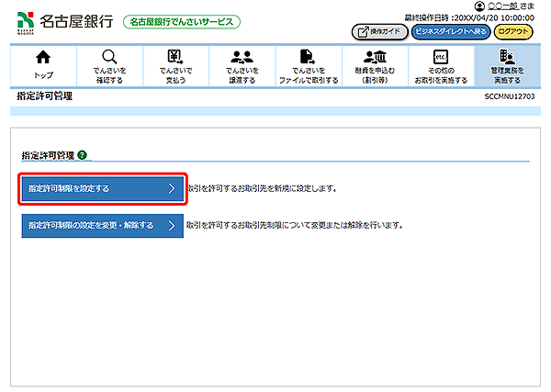Click green help icon beside 指定許可管理

point(82,155)
